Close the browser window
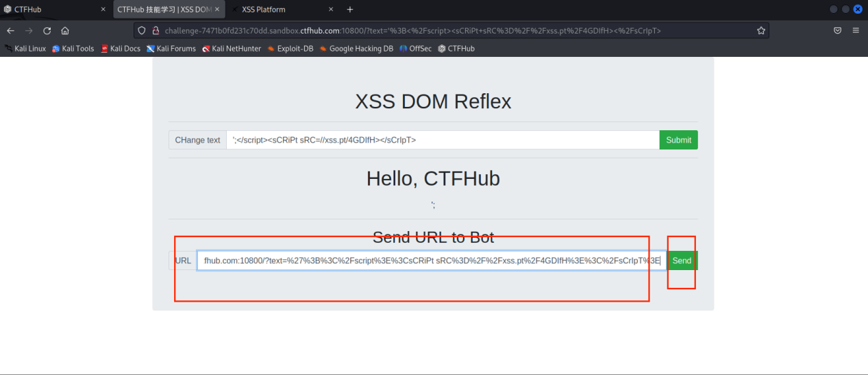 pos(859,10)
